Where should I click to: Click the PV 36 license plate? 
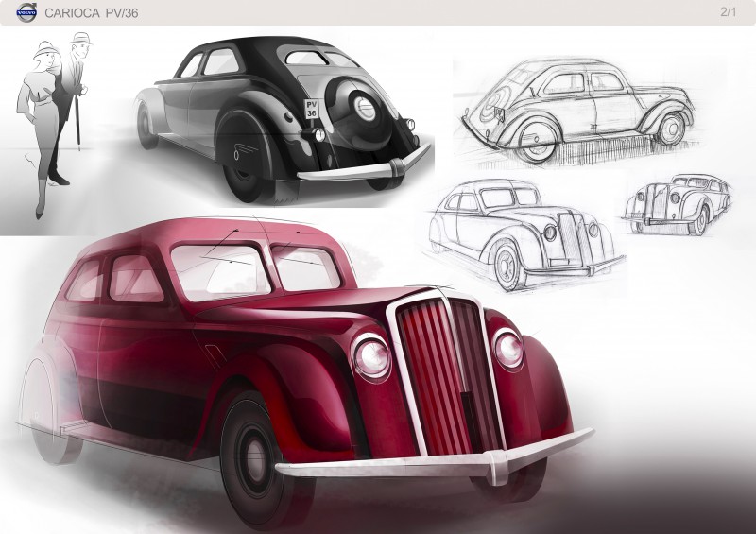tap(312, 109)
